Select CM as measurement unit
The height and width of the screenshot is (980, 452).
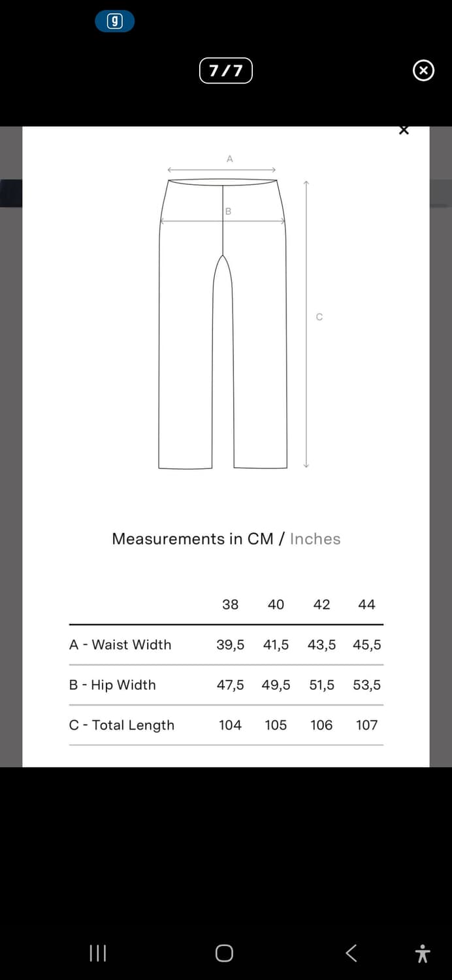(260, 539)
